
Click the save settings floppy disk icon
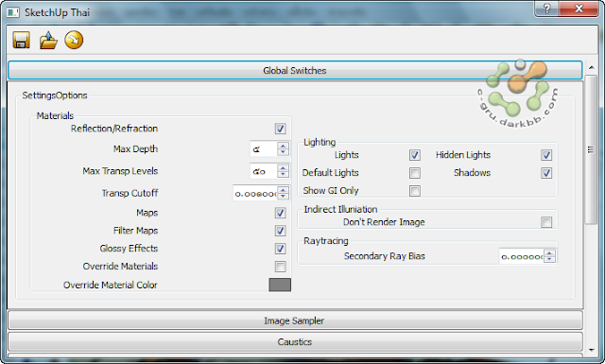tap(21, 40)
